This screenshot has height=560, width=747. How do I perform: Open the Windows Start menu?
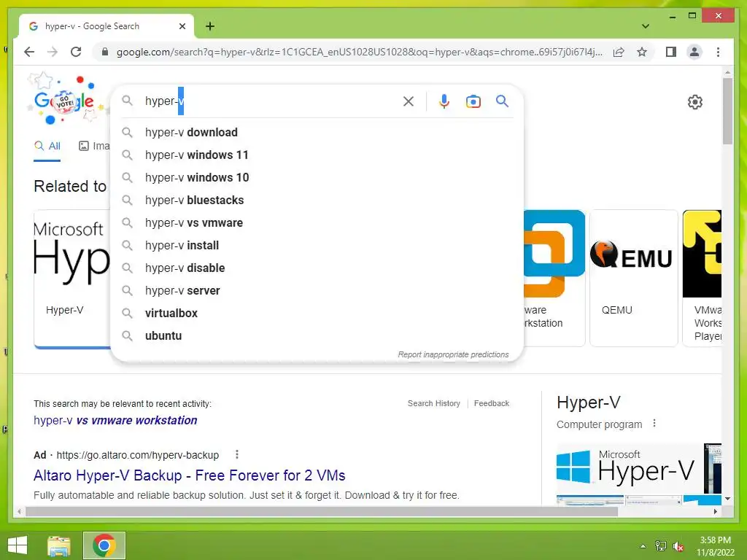(x=18, y=545)
